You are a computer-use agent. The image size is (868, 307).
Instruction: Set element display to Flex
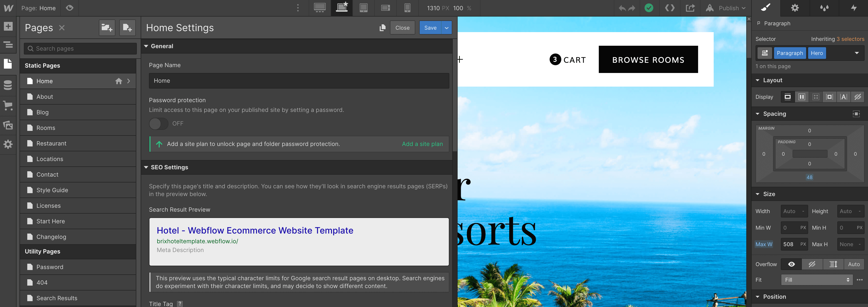[802, 97]
